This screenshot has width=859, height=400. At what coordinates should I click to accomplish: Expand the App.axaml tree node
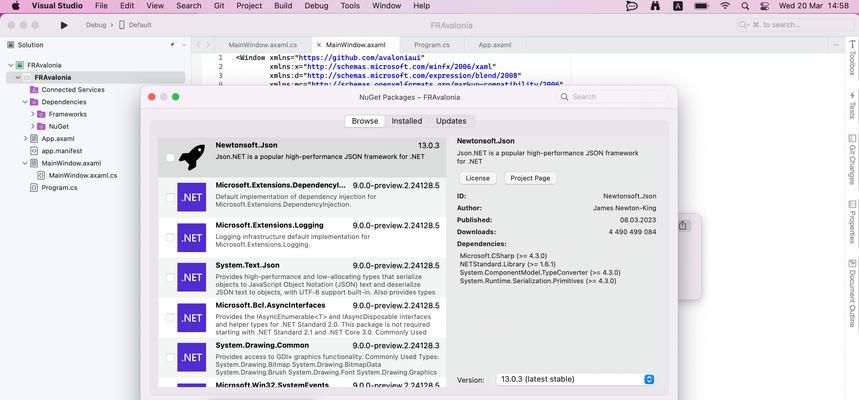point(25,139)
